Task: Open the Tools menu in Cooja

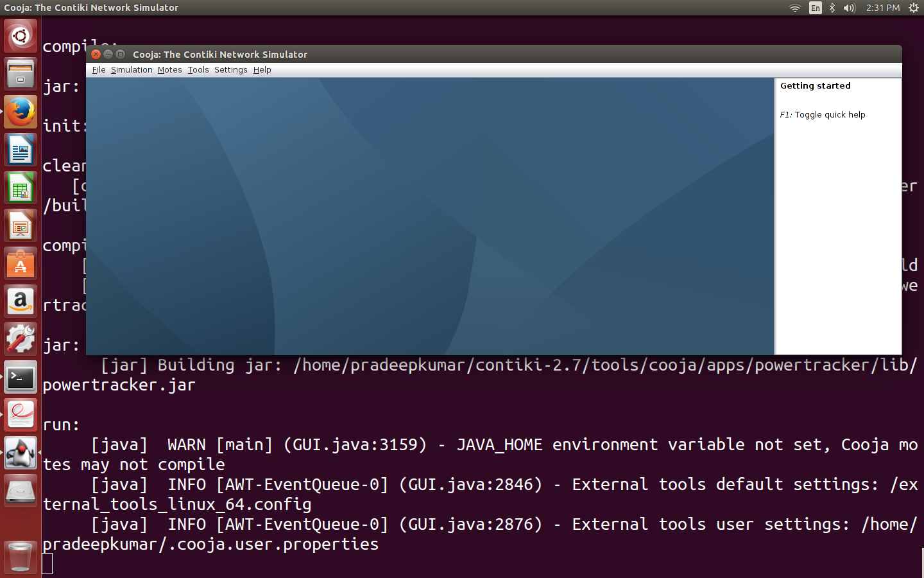Action: 198,69
